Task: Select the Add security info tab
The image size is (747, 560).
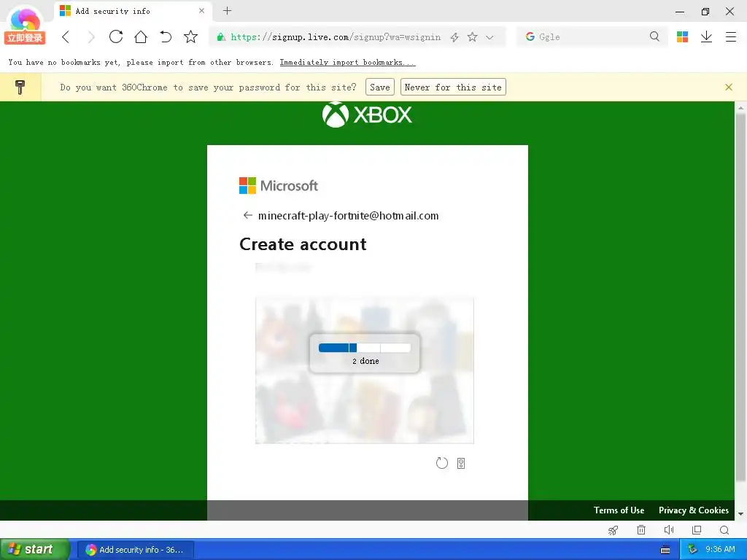Action: coord(133,11)
